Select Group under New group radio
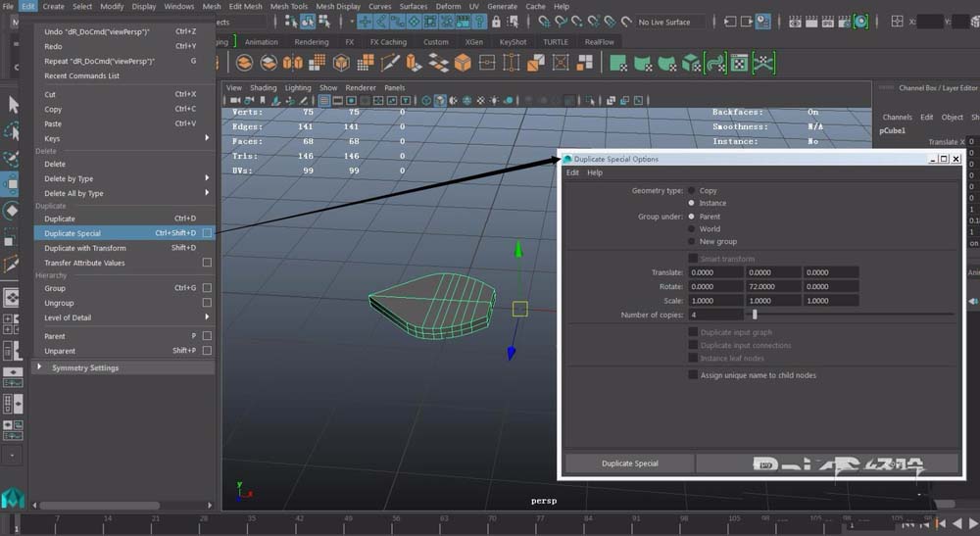The image size is (980, 536). (x=691, y=241)
